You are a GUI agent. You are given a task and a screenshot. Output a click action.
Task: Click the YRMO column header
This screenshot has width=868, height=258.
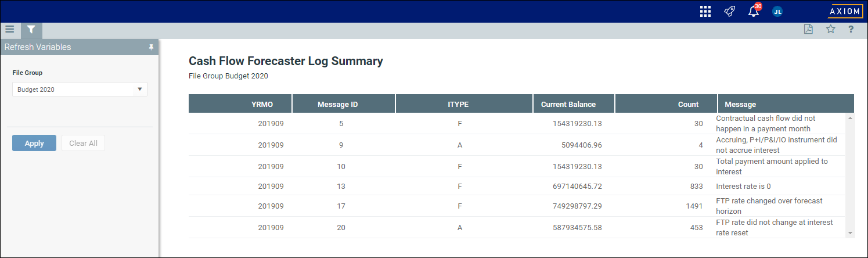pos(262,105)
